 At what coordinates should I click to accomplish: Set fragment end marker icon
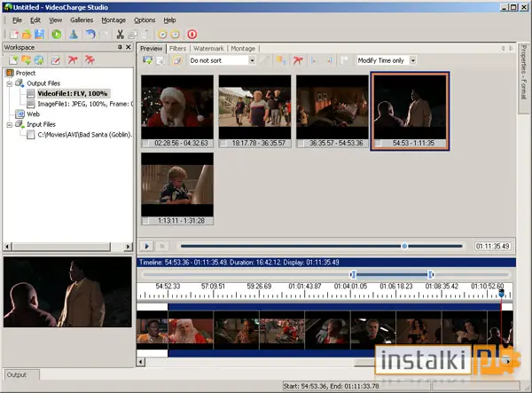[x=329, y=60]
